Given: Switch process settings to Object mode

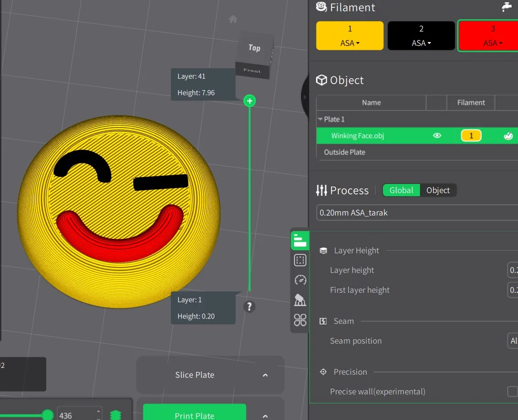Looking at the screenshot, I should coord(438,190).
